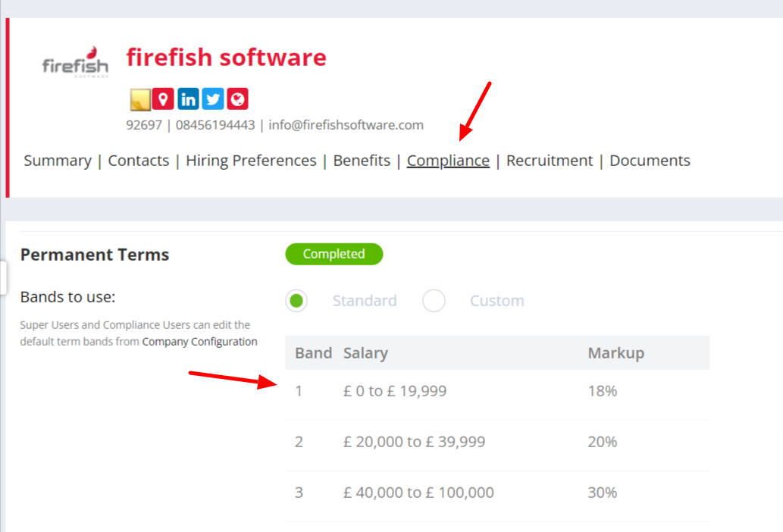Click the 30% markup value
This screenshot has width=783, height=532.
pos(603,493)
